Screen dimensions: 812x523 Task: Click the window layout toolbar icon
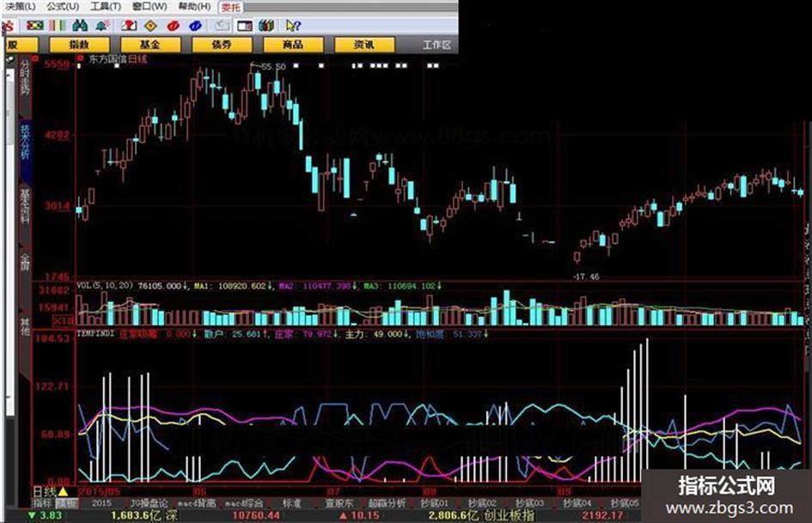(244, 26)
